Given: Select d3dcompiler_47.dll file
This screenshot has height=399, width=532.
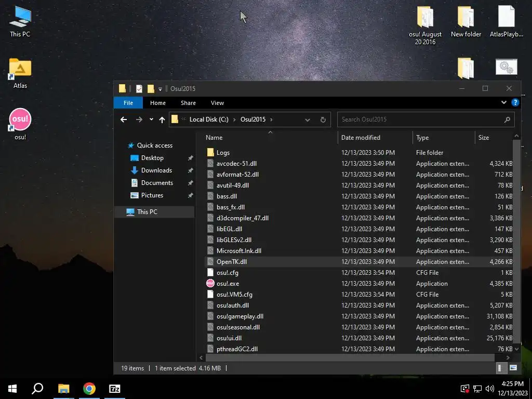Looking at the screenshot, I should [x=243, y=218].
